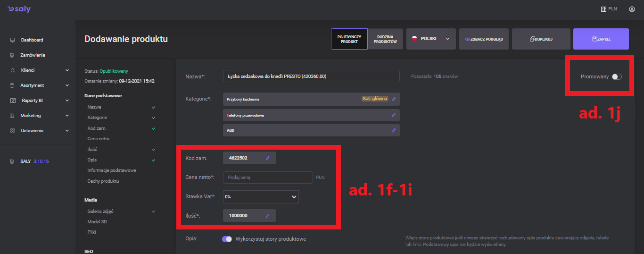The height and width of the screenshot is (254, 644).
Task: Open Zamówienia in the sidebar
Action: [x=33, y=55]
